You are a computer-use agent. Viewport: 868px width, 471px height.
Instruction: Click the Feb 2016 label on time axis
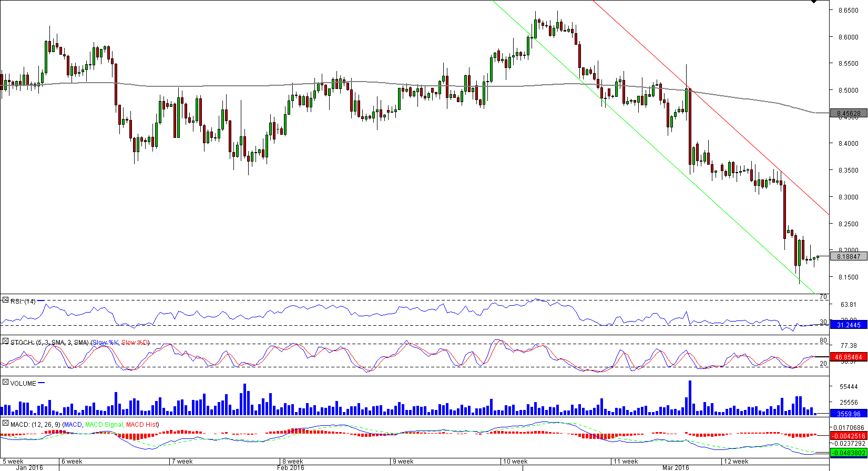290,467
